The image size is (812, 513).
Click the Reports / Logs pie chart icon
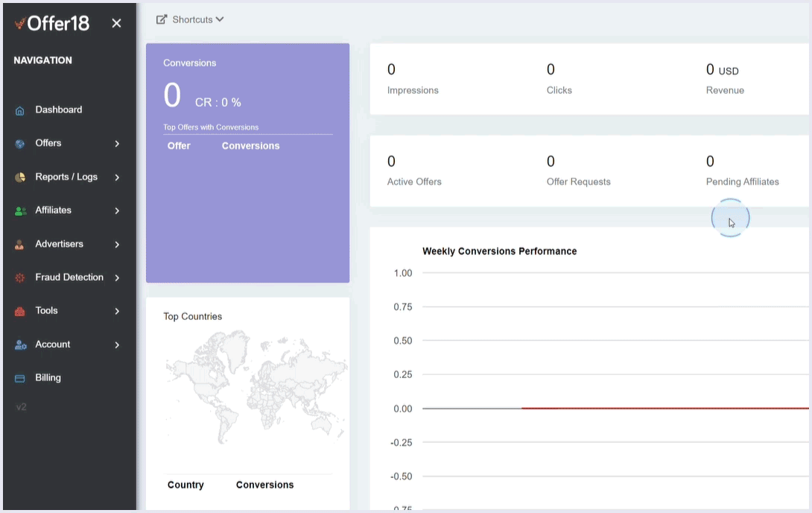click(20, 177)
